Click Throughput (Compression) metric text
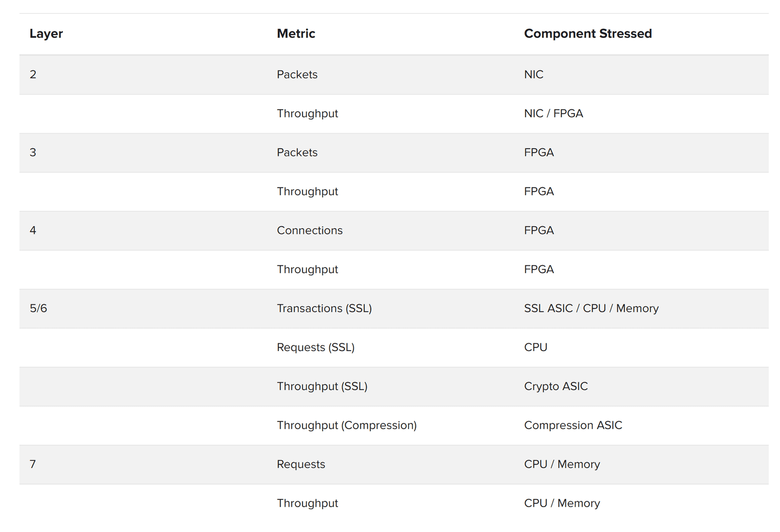780x532 pixels. pyautogui.click(x=346, y=426)
